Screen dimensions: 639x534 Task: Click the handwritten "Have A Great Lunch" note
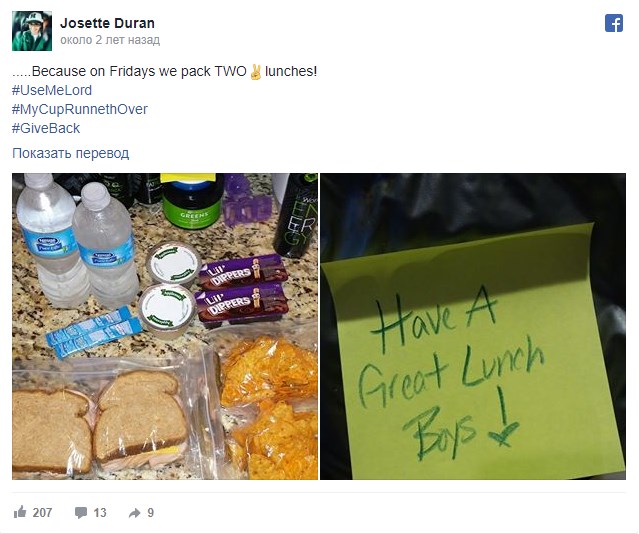pos(452,371)
